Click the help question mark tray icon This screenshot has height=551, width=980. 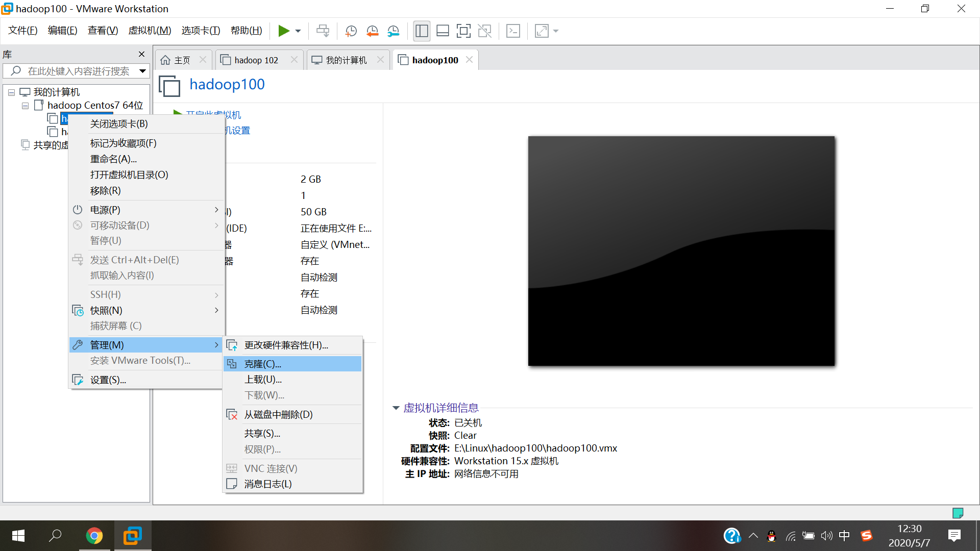point(732,536)
